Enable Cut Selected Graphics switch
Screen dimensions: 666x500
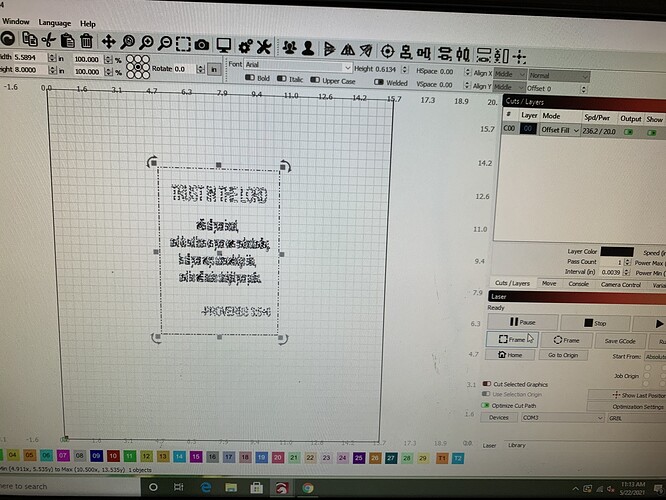tap(487, 383)
